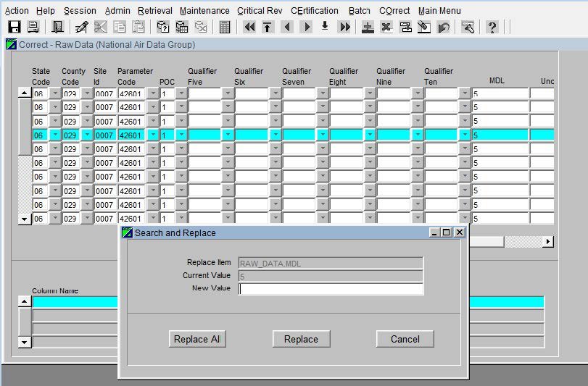Screen dimensions: 588x386
Task: Click the Exit door icon
Action: 57,27
